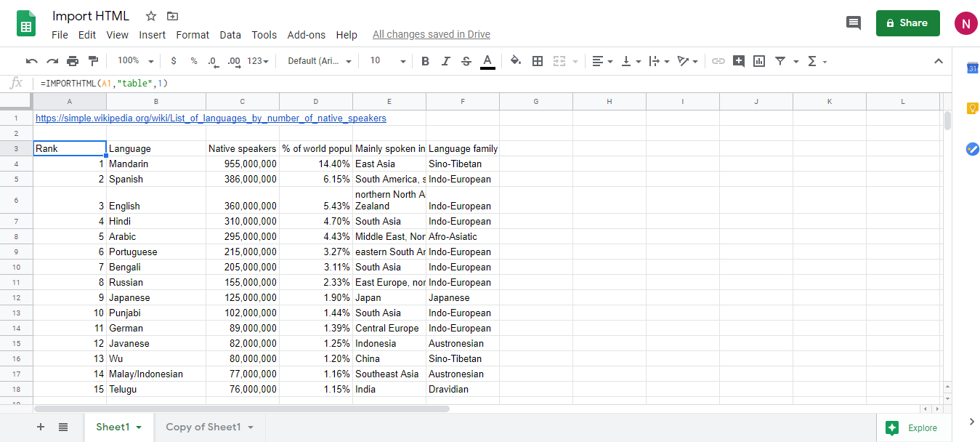Open filter views dropdown arrow
The image size is (980, 442).
point(796,62)
